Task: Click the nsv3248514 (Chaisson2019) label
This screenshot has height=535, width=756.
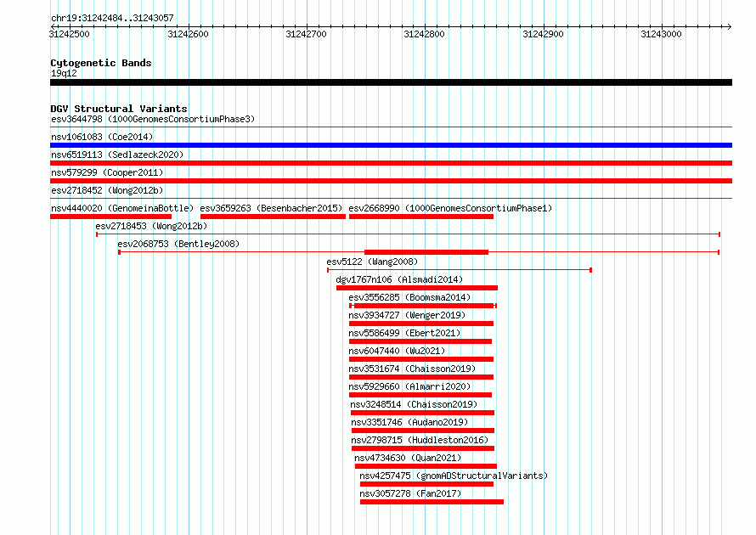Action: 414,404
